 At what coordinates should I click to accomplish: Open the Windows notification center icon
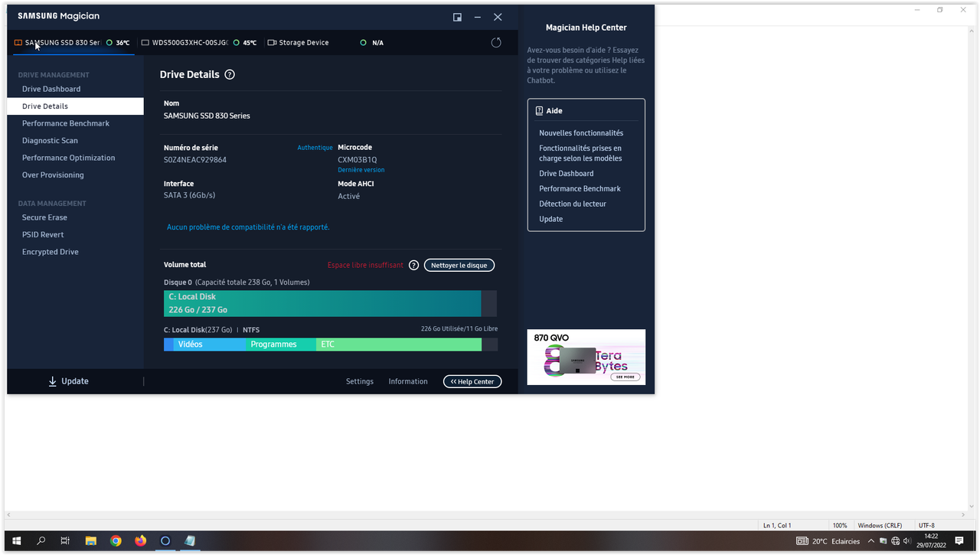tap(959, 541)
